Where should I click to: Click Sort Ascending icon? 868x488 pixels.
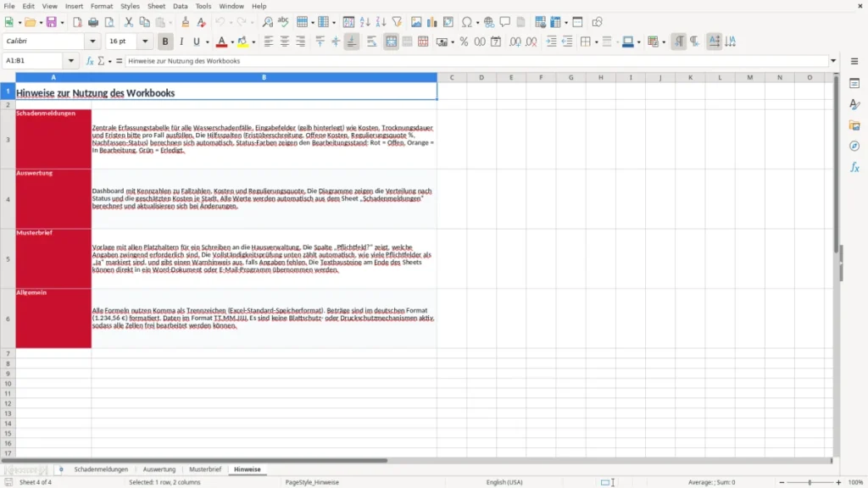364,22
